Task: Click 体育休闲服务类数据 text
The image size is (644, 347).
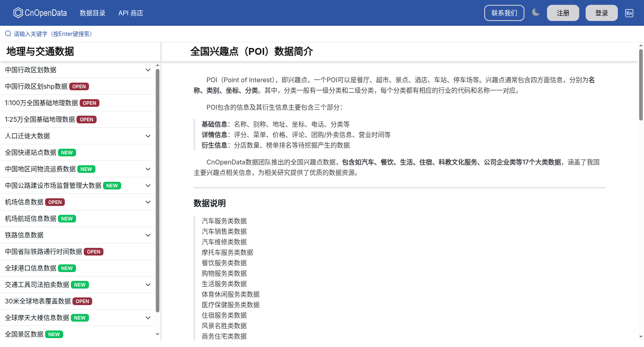Action: [x=231, y=294]
